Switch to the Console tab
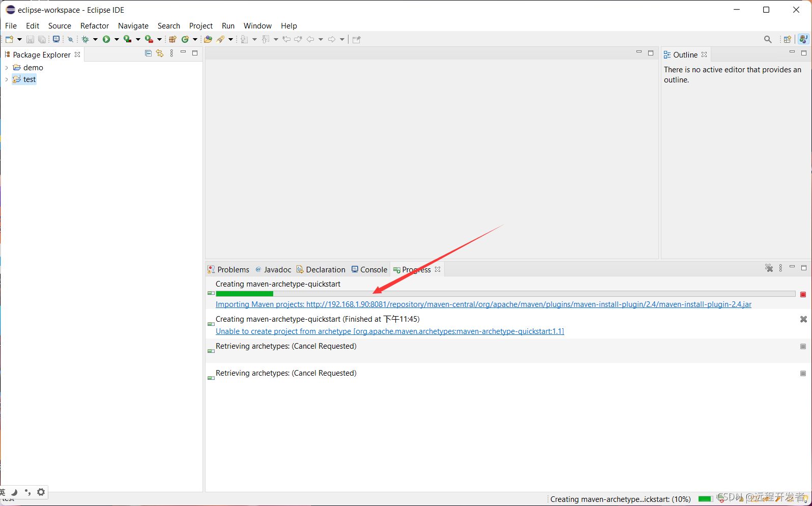The height and width of the screenshot is (506, 812). pyautogui.click(x=369, y=269)
